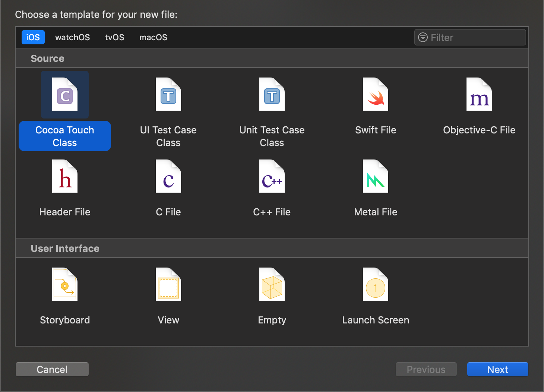544x392 pixels.
Task: Switch to the tvOS tab
Action: [114, 37]
